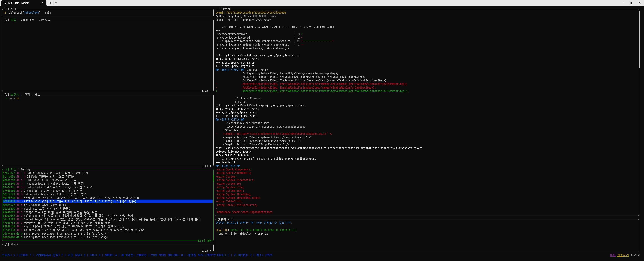Switch to the 서브모듈 tab
The height and width of the screenshot is (261, 644).
pos(45,20)
